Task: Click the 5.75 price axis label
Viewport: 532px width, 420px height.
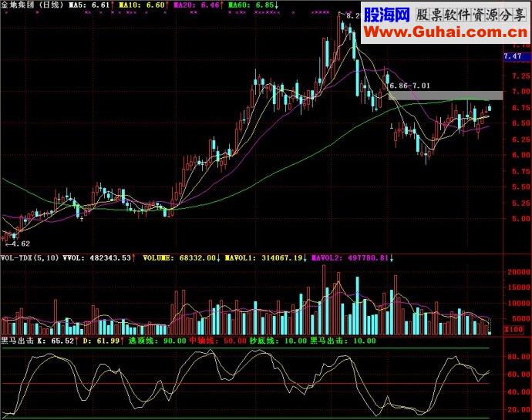Action: pyautogui.click(x=520, y=171)
